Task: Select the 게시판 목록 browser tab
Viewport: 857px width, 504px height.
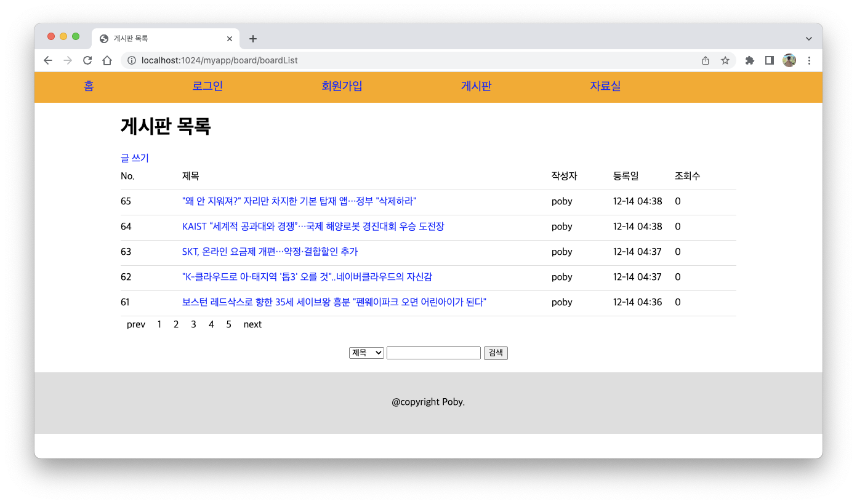Action: (x=166, y=39)
